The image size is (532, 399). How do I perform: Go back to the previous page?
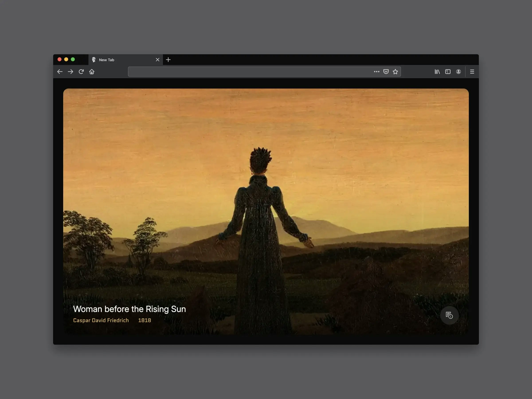pos(60,72)
